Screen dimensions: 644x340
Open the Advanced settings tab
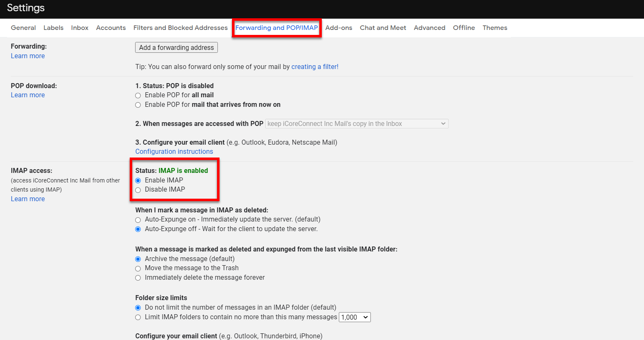(x=429, y=27)
